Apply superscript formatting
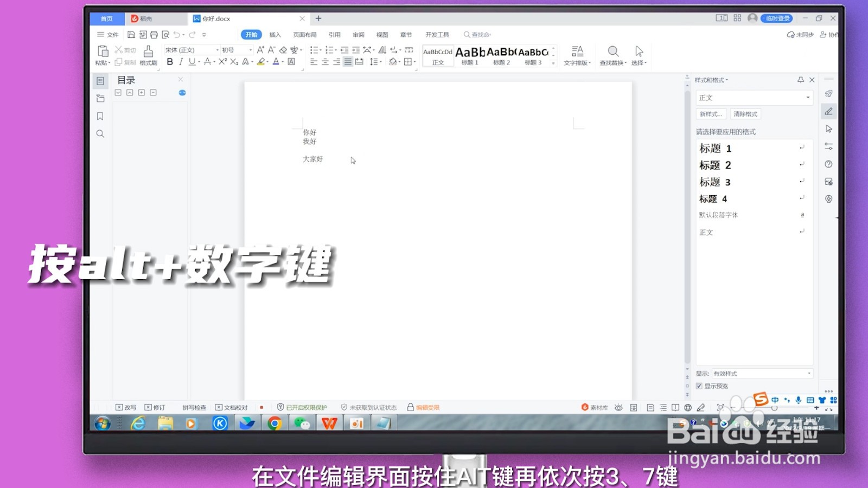Screen dimensions: 868x488 (222, 62)
